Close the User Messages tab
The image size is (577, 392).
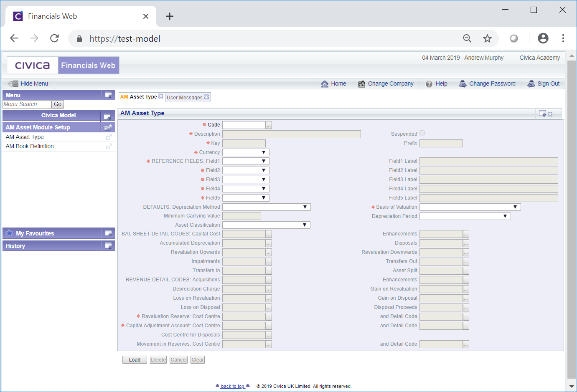(x=206, y=97)
